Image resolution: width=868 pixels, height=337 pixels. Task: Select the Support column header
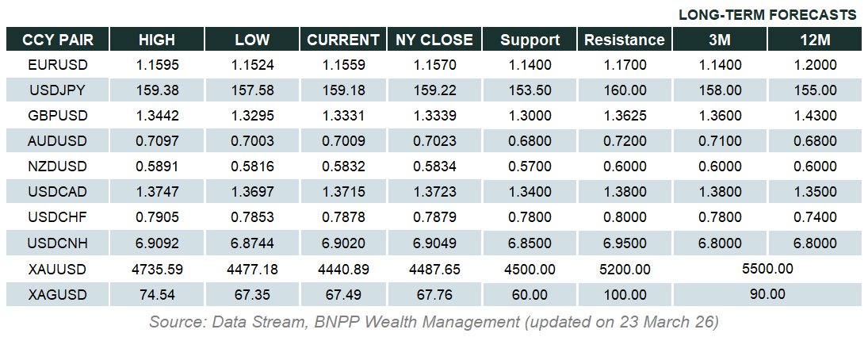[x=530, y=40]
